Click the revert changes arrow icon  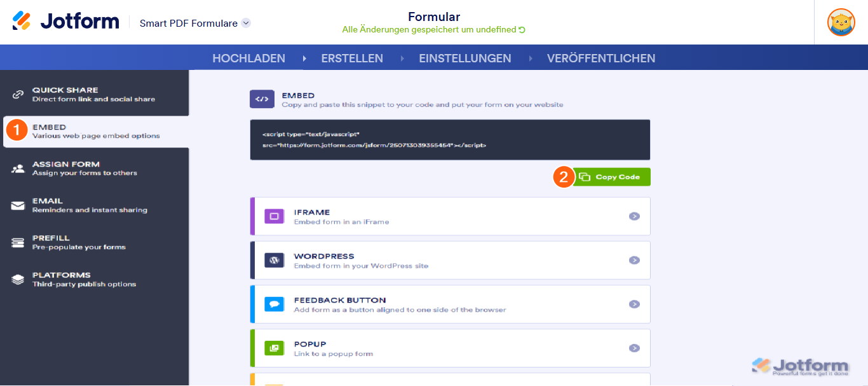pyautogui.click(x=522, y=30)
